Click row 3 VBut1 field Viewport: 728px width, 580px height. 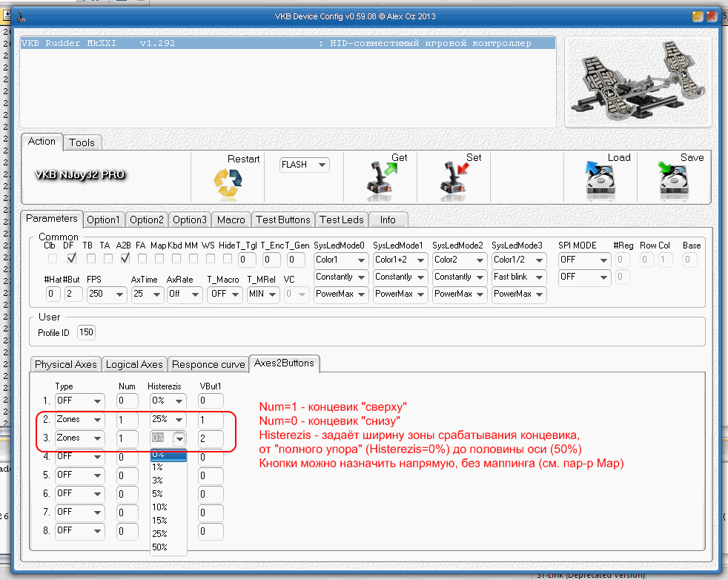tap(211, 438)
